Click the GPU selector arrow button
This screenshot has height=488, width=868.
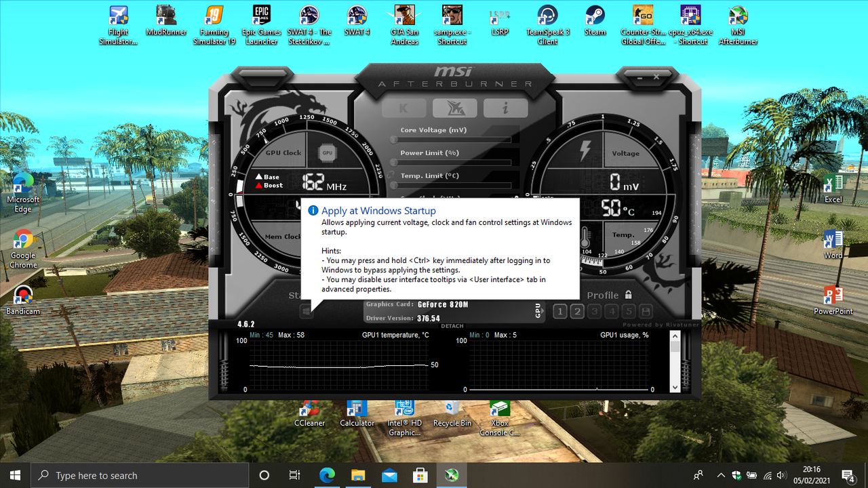pyautogui.click(x=538, y=310)
